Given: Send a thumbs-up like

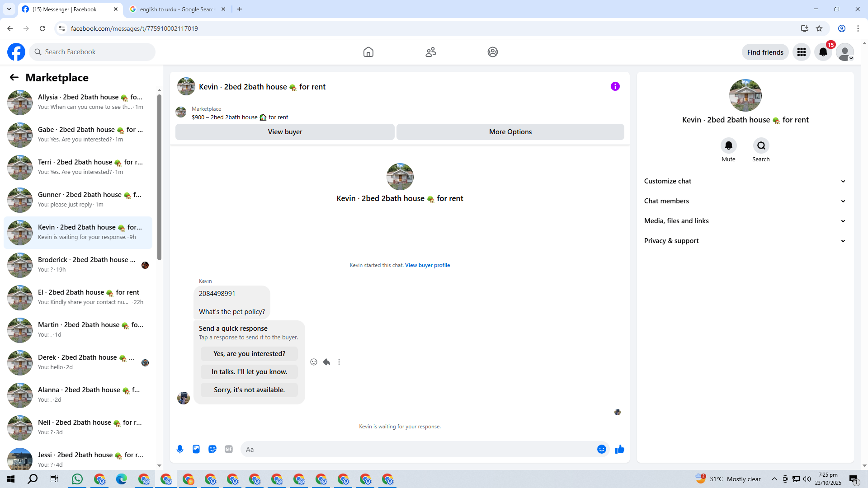Looking at the screenshot, I should click(619, 449).
